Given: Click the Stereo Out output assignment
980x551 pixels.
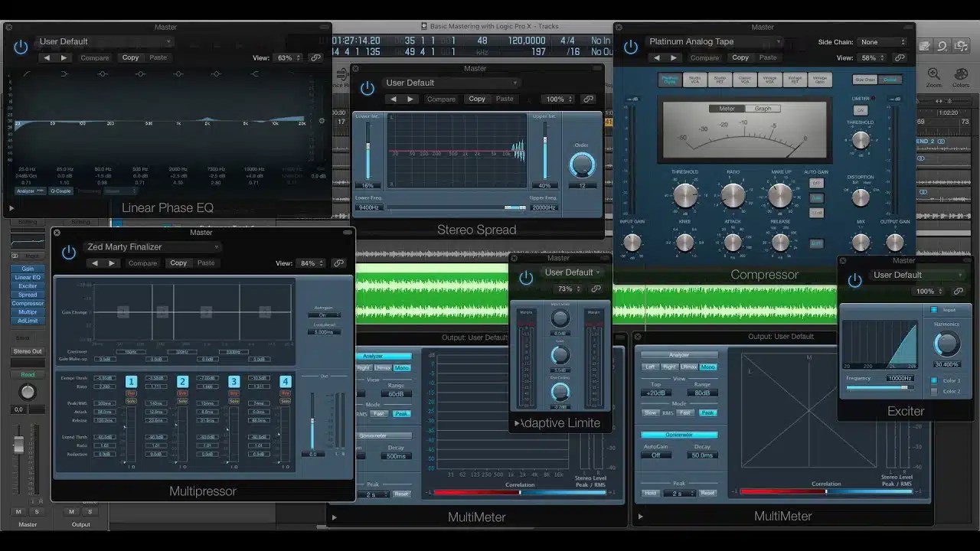Looking at the screenshot, I should point(27,350).
